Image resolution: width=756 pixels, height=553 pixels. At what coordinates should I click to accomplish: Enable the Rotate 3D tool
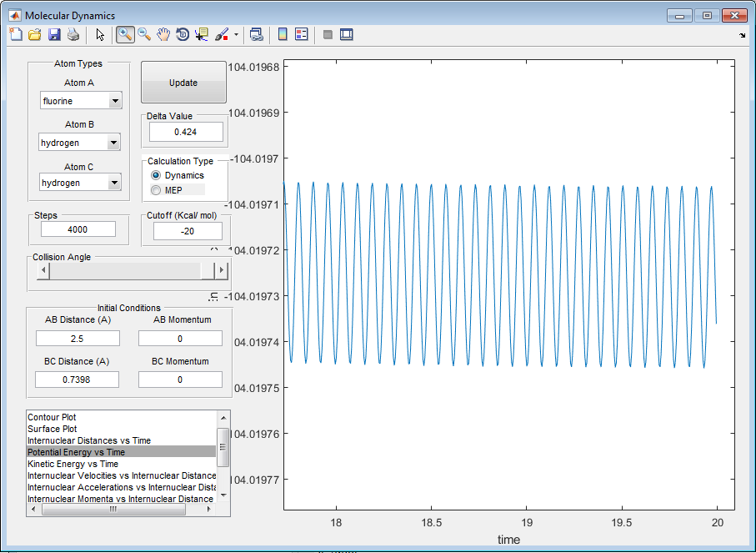[x=183, y=34]
